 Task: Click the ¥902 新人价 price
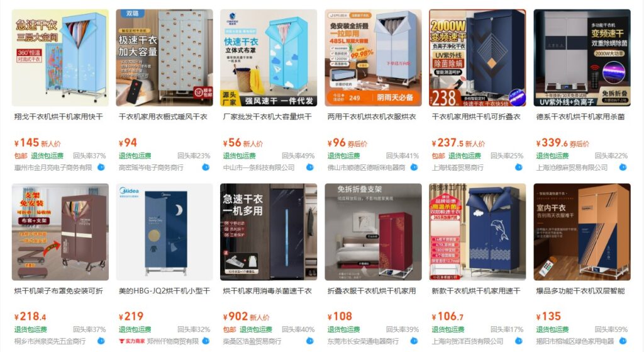tap(246, 317)
